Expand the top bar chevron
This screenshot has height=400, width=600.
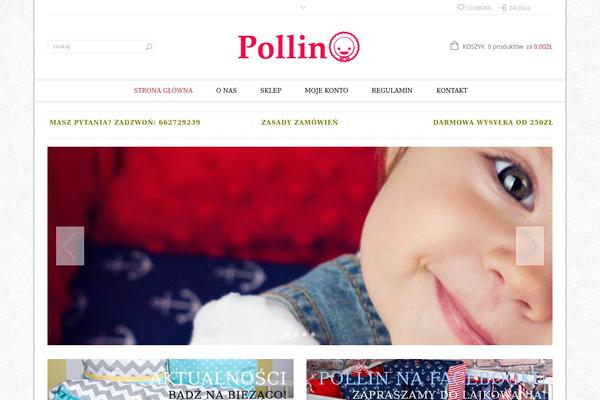(x=303, y=7)
